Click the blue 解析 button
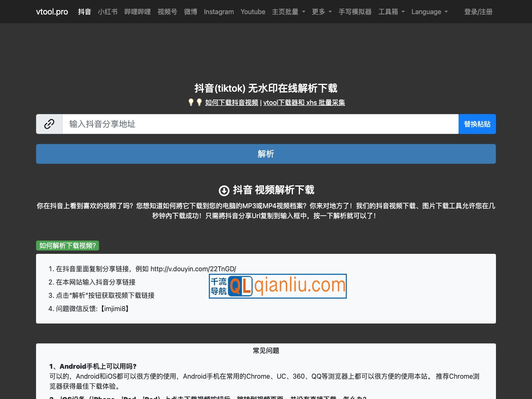The image size is (532, 399). coord(266,154)
